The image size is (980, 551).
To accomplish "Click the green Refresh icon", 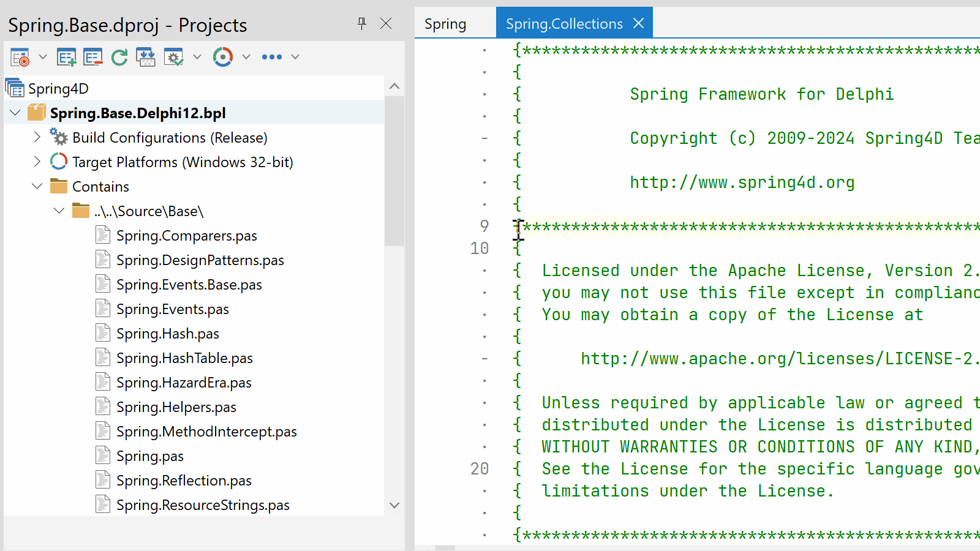I will pos(119,58).
